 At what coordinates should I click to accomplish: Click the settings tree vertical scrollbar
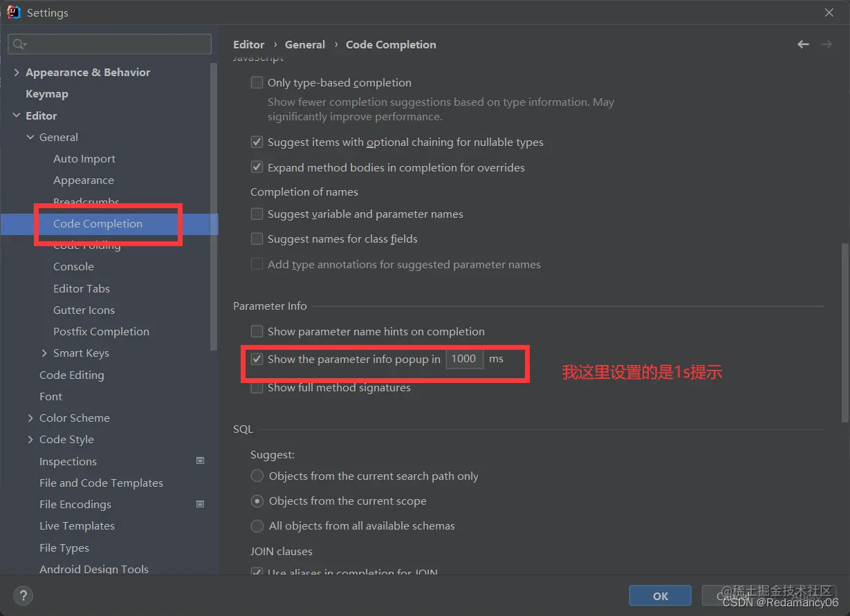tap(214, 207)
